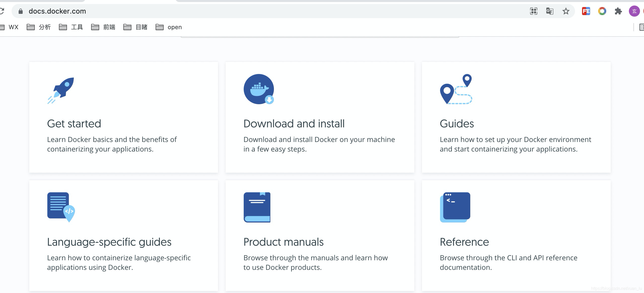The height and width of the screenshot is (293, 644).
Task: Click the Docker whale download icon
Action: pos(259,89)
